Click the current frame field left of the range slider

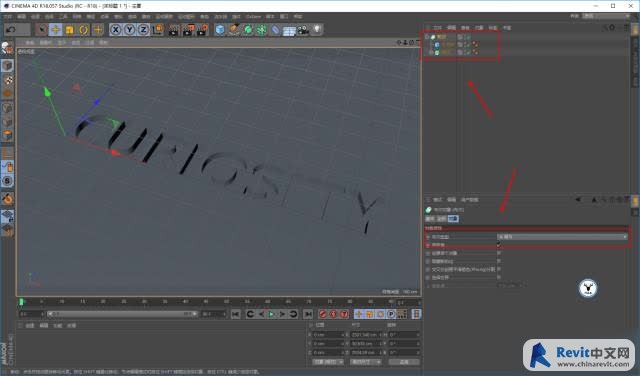tap(31, 314)
